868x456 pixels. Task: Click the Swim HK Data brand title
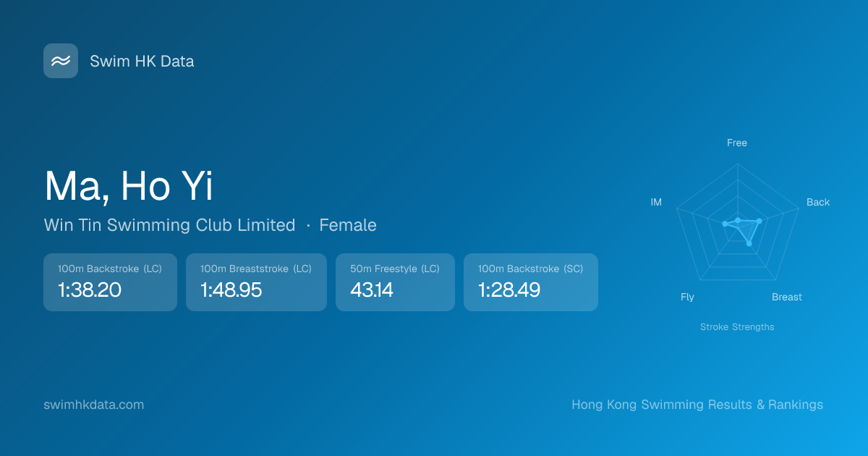pos(142,62)
